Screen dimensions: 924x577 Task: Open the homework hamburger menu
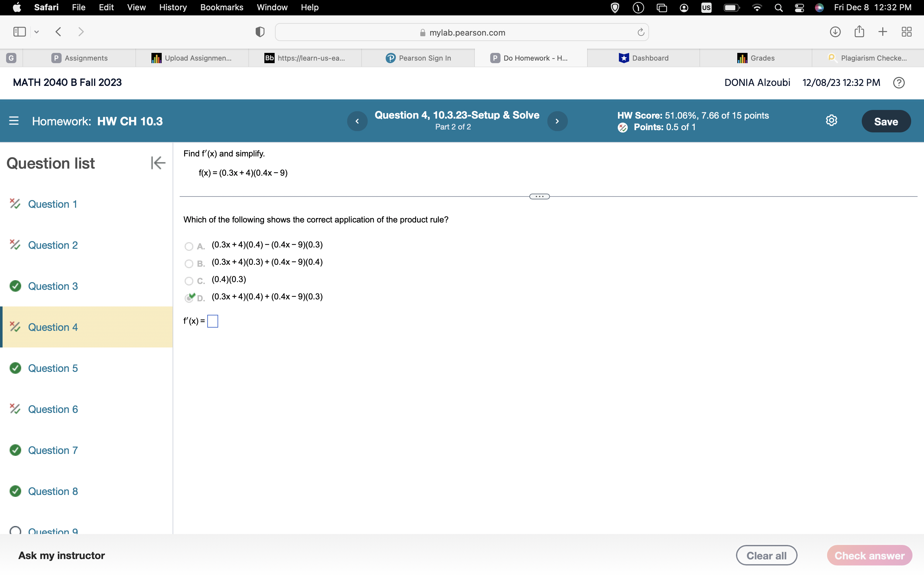coord(14,121)
